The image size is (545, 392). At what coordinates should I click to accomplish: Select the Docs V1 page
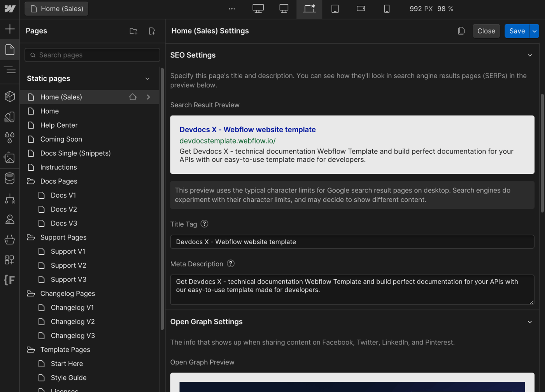click(x=89, y=195)
